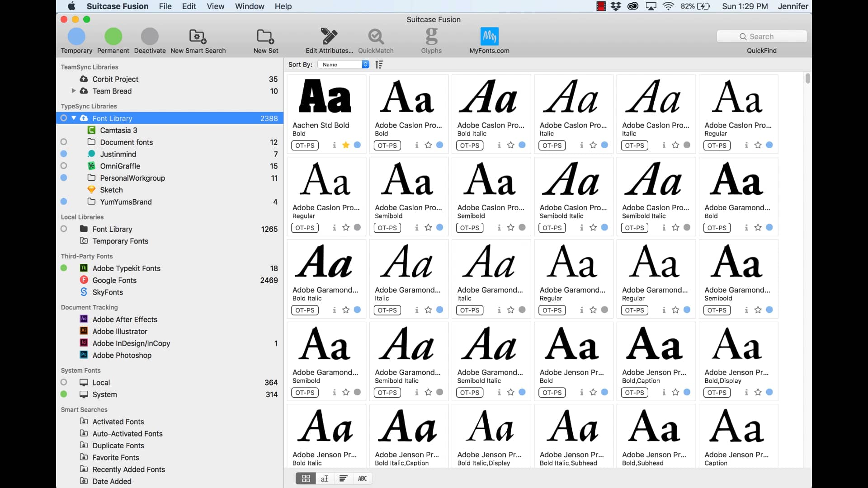This screenshot has height=488, width=868.
Task: Open the View menu
Action: [216, 6]
